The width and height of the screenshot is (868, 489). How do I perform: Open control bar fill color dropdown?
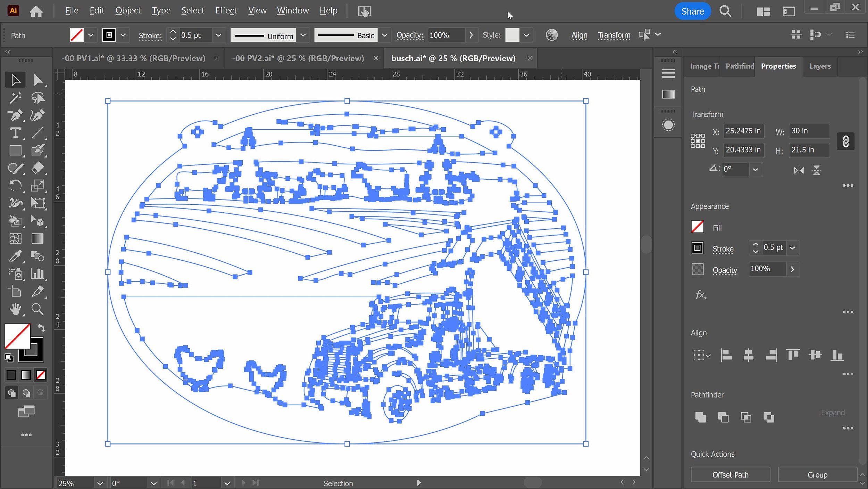click(91, 35)
